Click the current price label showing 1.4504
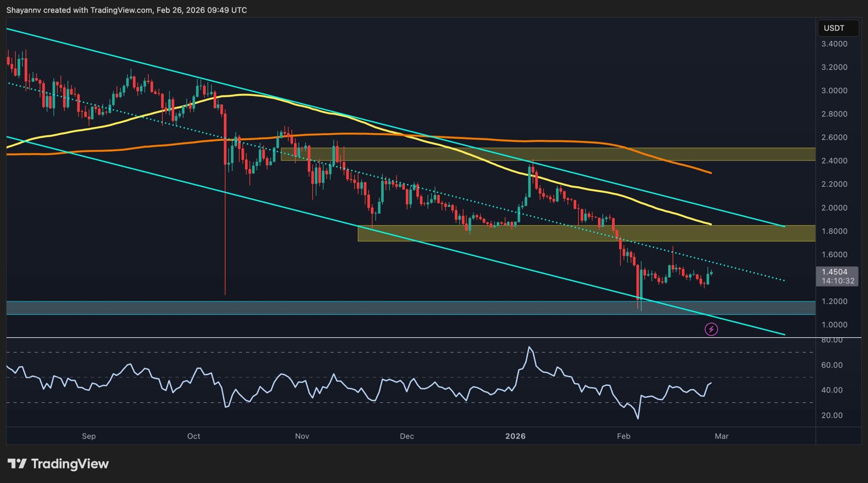868x483 pixels. 837,272
